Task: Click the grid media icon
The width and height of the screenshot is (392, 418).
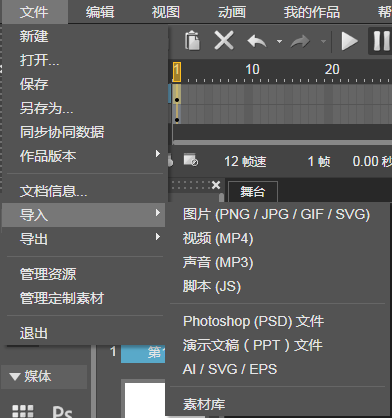Action: coord(23,411)
